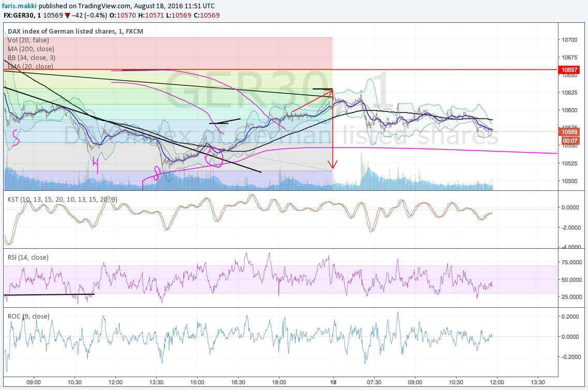
Task: Click the 10600 price scale value
Action: pyautogui.click(x=569, y=110)
